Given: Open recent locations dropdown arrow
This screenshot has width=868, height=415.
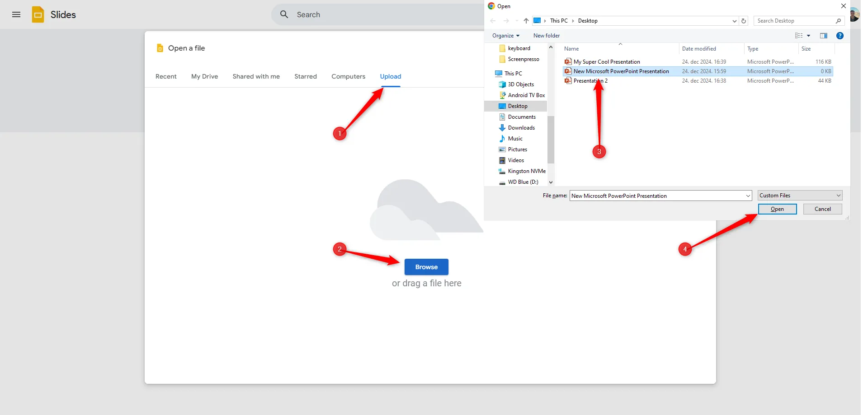Looking at the screenshot, I should coord(517,21).
